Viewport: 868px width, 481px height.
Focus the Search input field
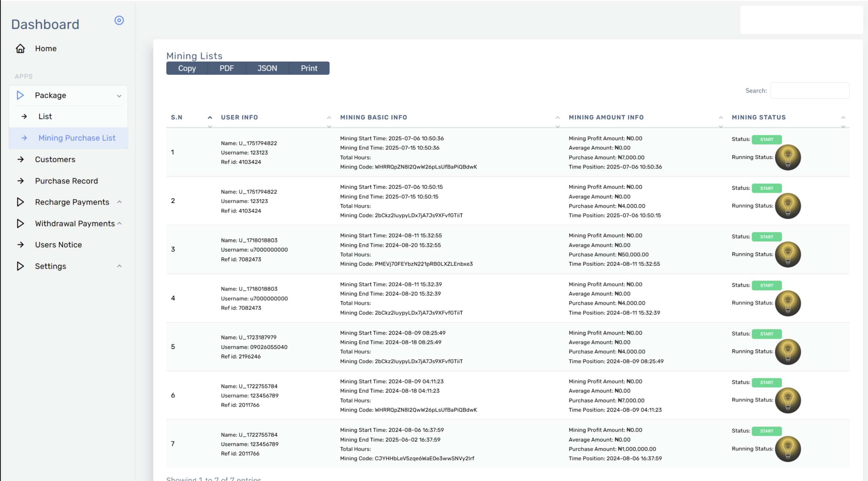pyautogui.click(x=809, y=91)
